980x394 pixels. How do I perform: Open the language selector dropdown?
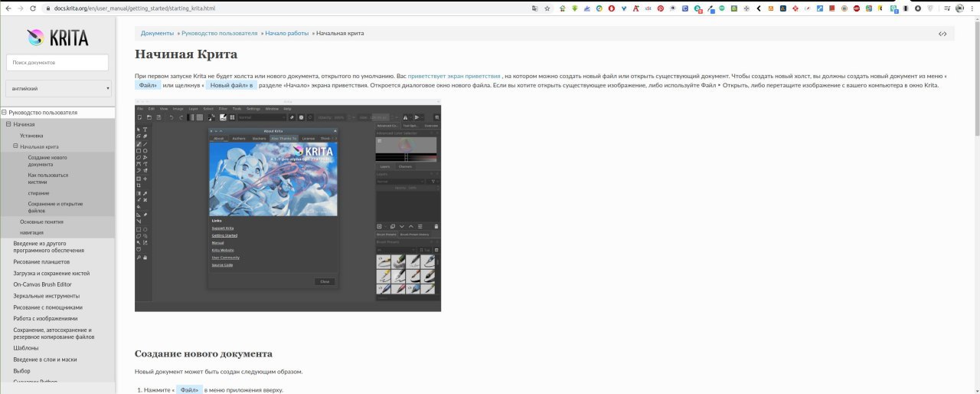coord(57,88)
